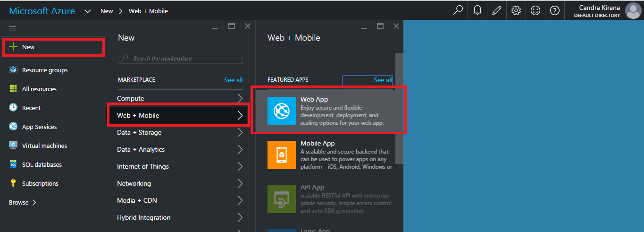Click the Subscriptions key icon
Screen dimensions: 644x232
pyautogui.click(x=13, y=183)
